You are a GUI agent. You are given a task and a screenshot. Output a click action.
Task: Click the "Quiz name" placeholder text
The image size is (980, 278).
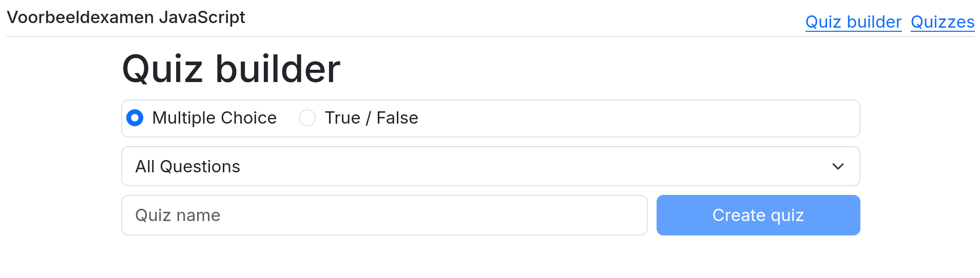pyautogui.click(x=178, y=215)
